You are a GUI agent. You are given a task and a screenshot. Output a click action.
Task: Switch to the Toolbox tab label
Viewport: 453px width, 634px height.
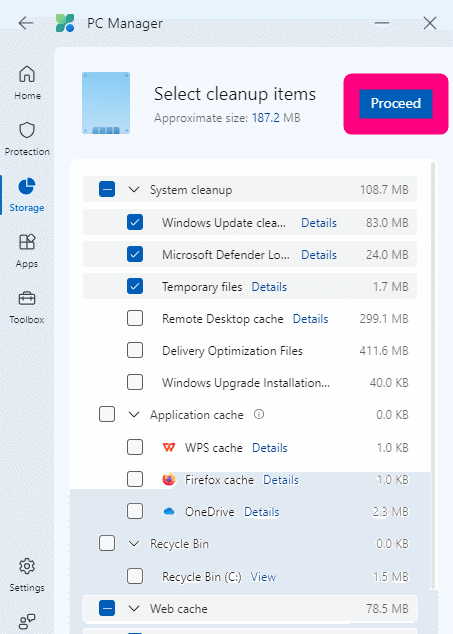click(x=27, y=320)
